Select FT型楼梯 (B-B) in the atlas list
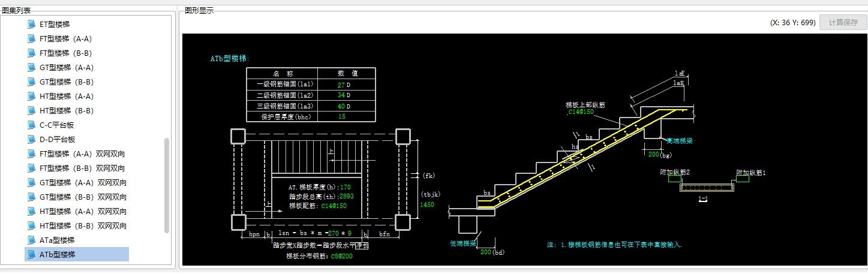The image size is (868, 277). click(x=65, y=53)
